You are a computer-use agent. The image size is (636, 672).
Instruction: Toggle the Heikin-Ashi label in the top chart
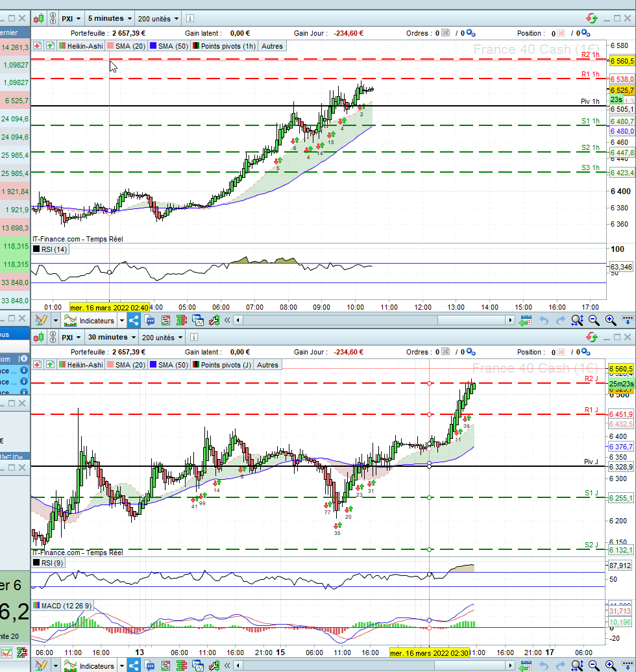(x=81, y=46)
